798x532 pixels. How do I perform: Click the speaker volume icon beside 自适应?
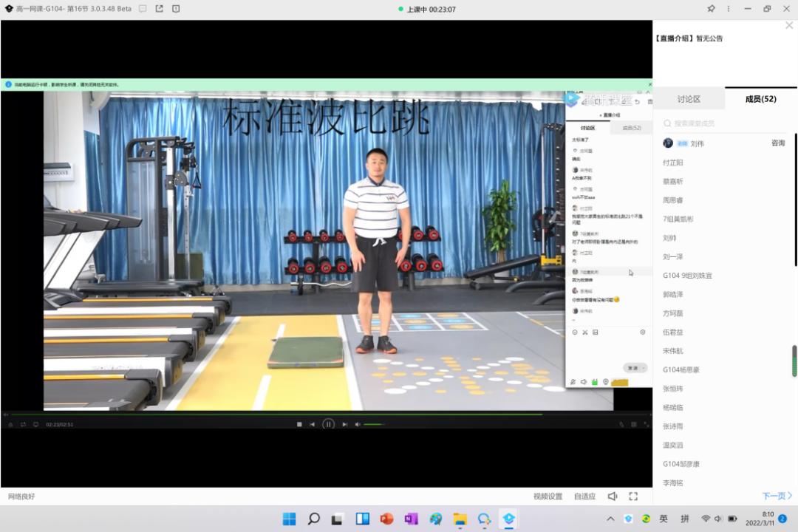[613, 497]
